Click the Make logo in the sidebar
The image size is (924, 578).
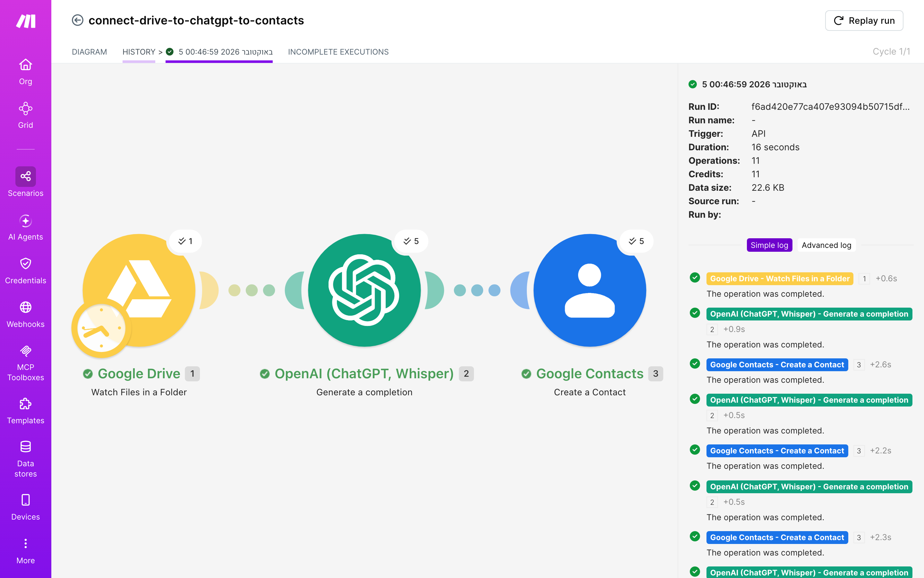(26, 21)
